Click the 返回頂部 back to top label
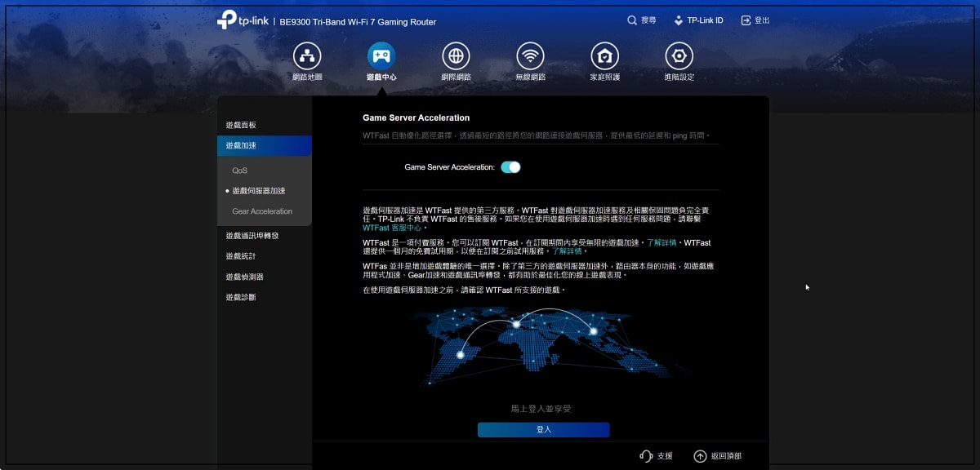980x470 pixels. click(726, 456)
